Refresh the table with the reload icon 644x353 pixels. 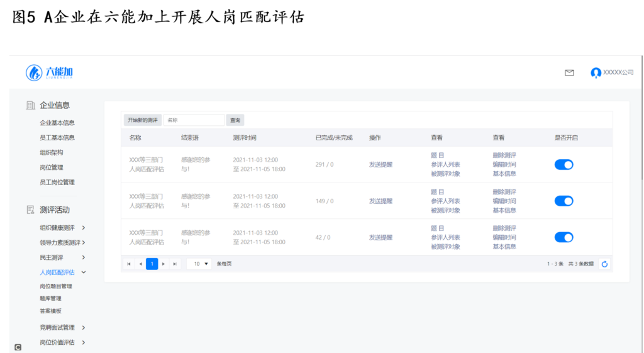point(604,264)
